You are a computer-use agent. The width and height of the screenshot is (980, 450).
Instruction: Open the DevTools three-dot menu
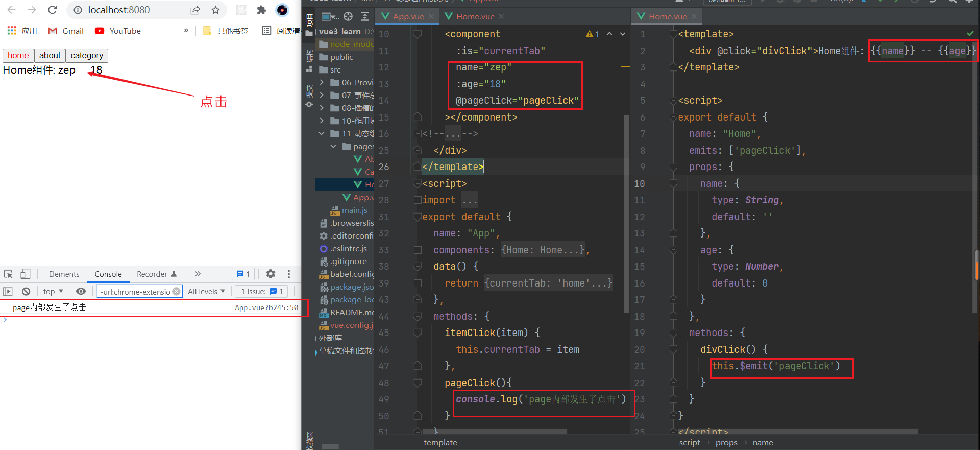coord(289,274)
